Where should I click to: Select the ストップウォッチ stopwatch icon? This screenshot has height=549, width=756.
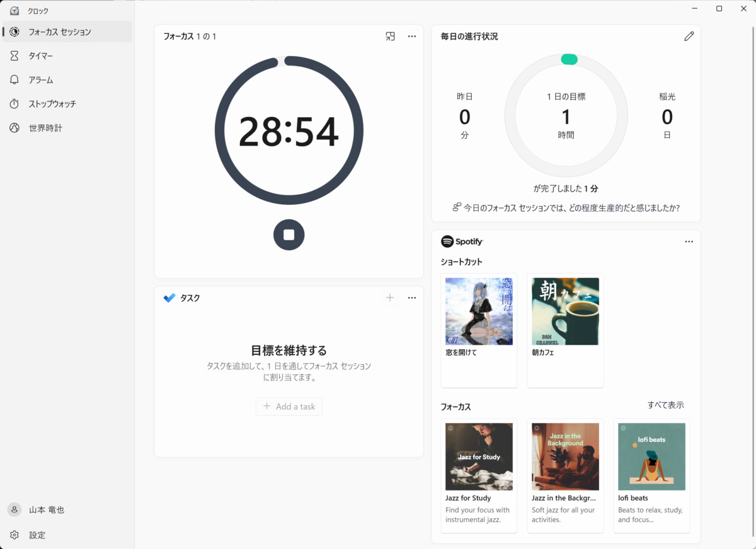(x=14, y=104)
